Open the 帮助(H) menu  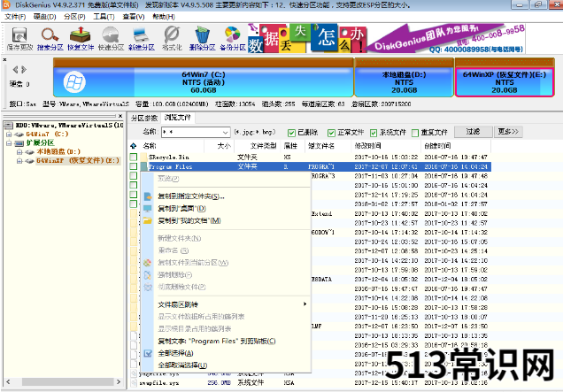pos(164,17)
